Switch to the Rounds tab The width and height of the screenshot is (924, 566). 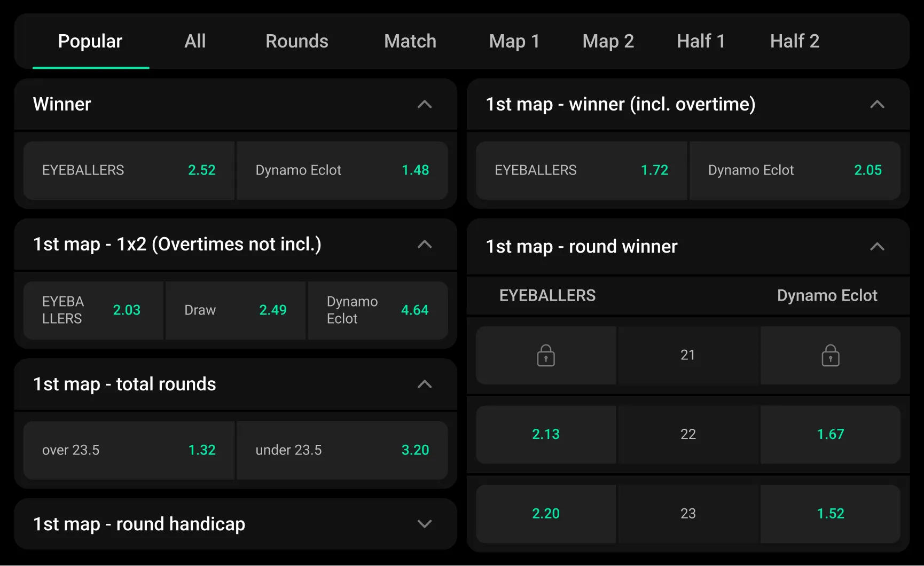pos(297,41)
